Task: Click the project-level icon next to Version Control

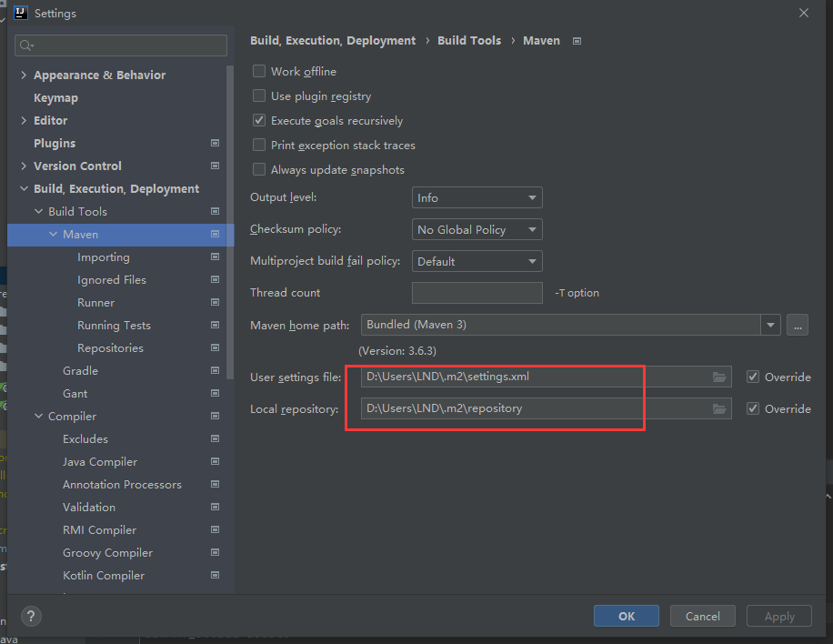Action: tap(216, 166)
